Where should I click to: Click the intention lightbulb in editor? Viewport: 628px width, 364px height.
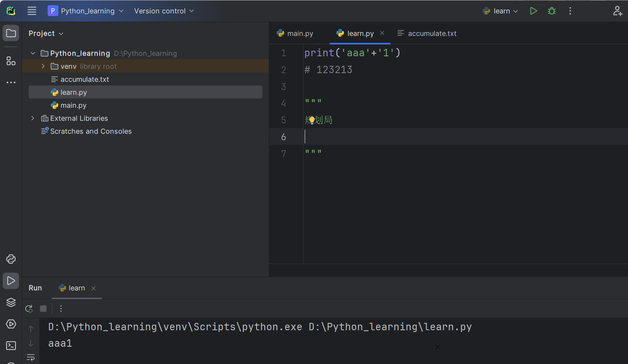312,120
